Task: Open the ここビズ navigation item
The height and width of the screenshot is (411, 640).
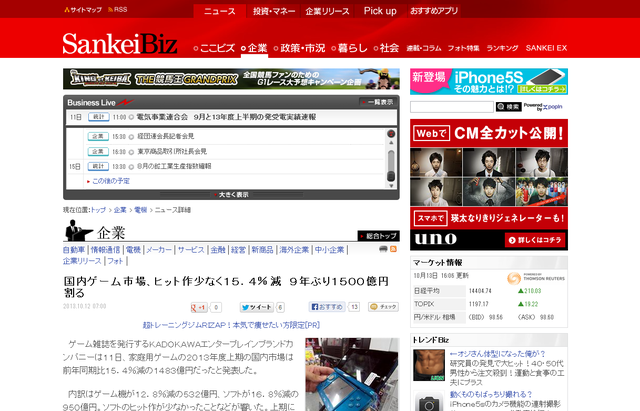Action: pos(214,48)
